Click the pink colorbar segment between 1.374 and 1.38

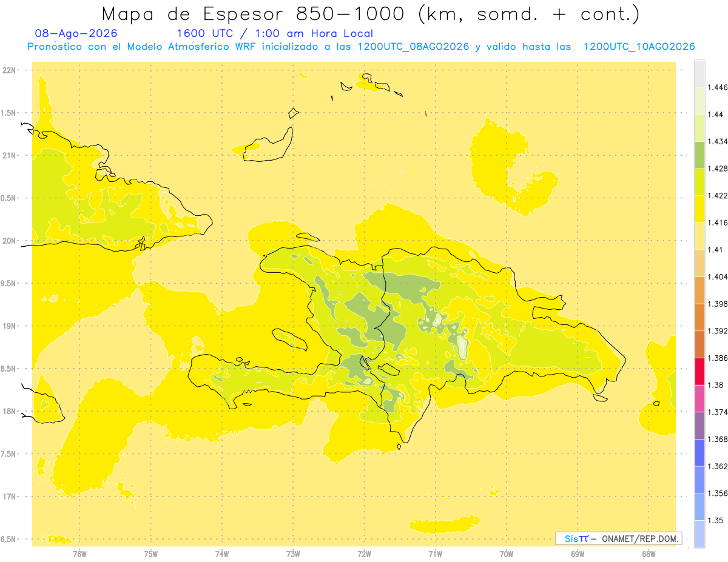click(699, 399)
